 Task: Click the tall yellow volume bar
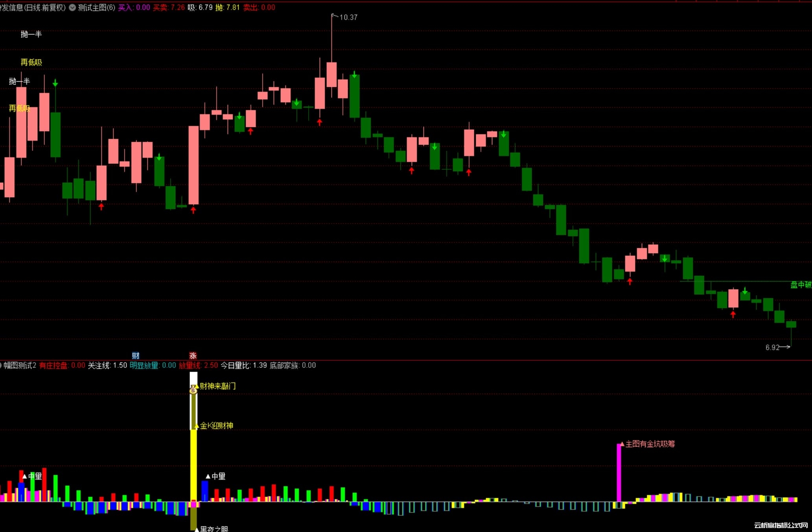pyautogui.click(x=193, y=466)
